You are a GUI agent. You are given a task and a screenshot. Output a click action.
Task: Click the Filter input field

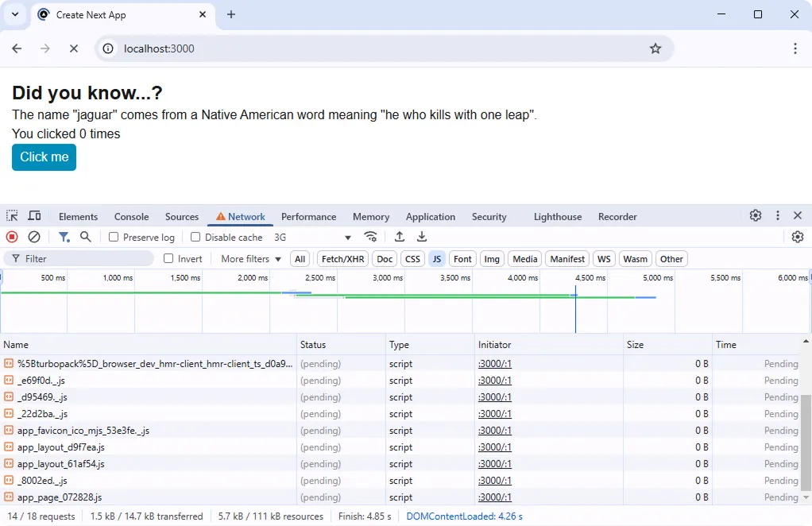click(79, 258)
